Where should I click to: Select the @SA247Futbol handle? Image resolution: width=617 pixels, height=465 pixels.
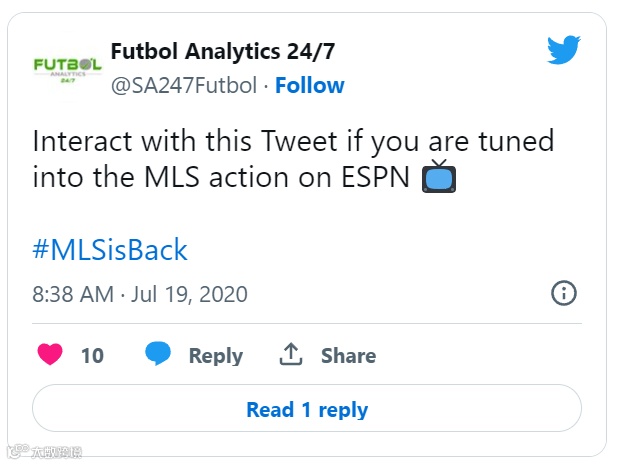(184, 85)
